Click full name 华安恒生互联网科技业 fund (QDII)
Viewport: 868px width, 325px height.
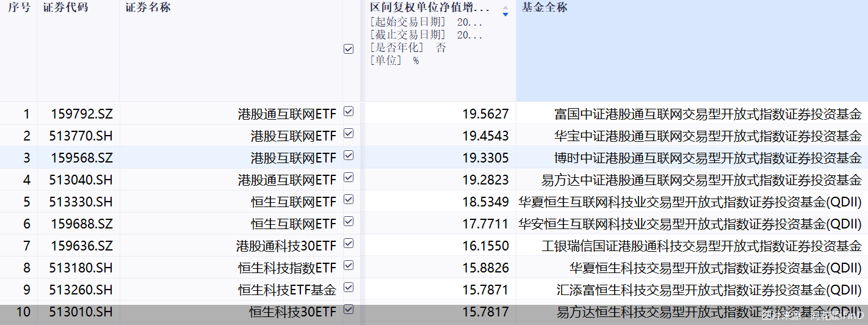[x=690, y=224]
